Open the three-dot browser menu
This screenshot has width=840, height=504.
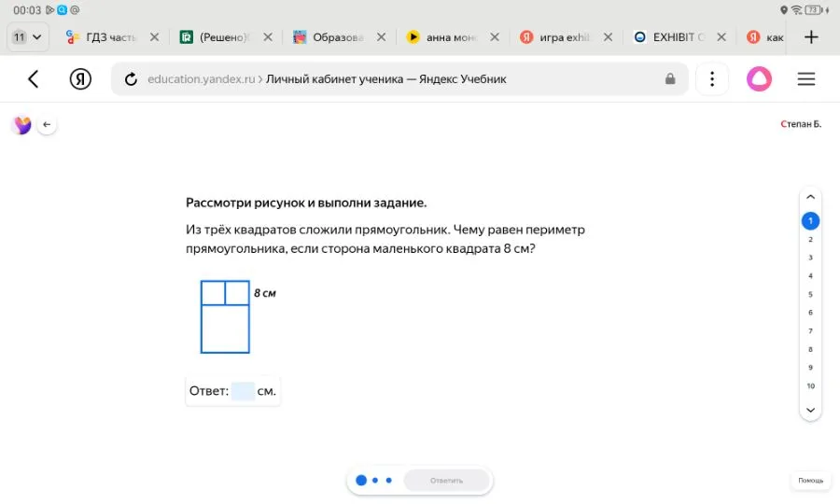[712, 79]
